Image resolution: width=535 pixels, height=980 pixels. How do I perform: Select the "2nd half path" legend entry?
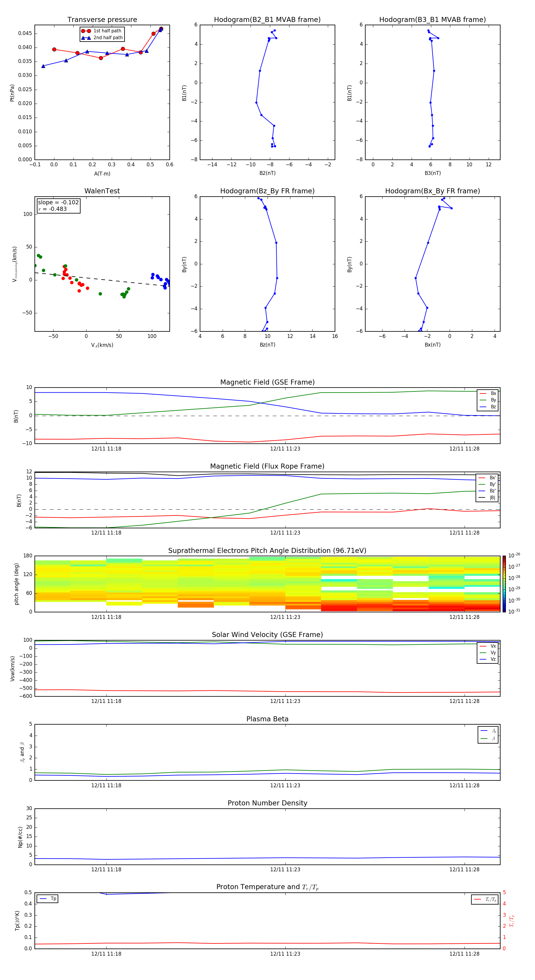tap(102, 38)
